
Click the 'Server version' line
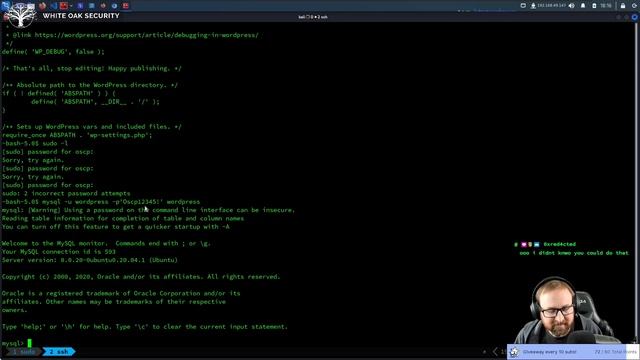pos(89,260)
